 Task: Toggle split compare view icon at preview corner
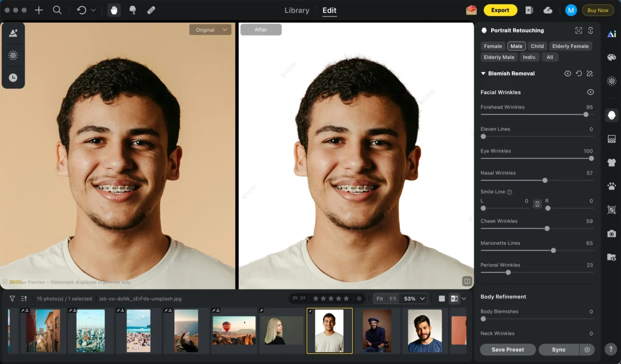pos(467,281)
